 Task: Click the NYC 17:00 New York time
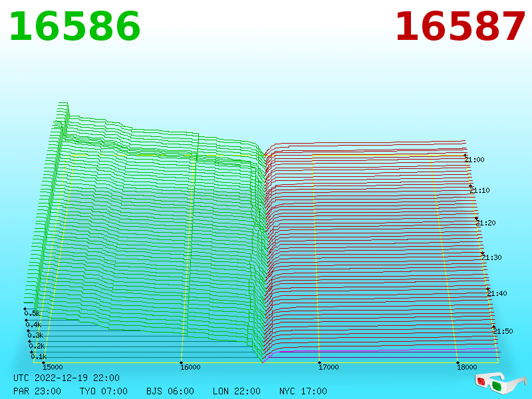point(303,391)
